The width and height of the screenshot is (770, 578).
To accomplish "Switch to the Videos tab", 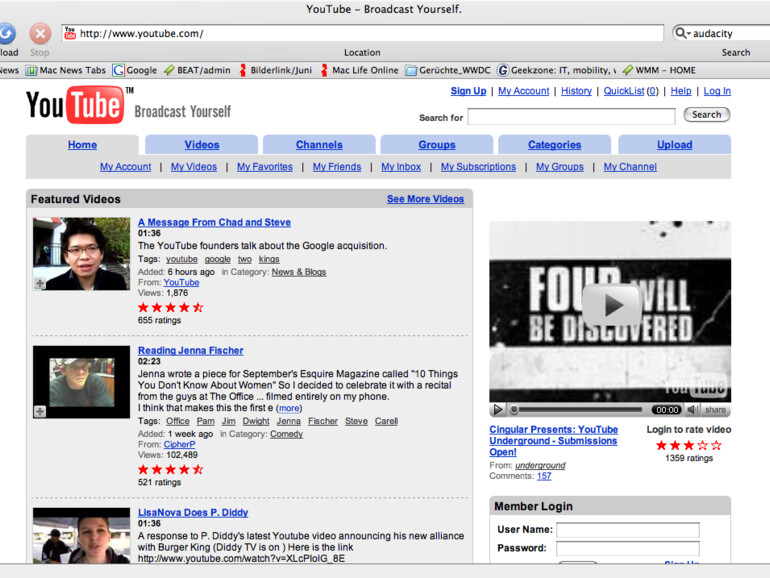I will tap(201, 145).
